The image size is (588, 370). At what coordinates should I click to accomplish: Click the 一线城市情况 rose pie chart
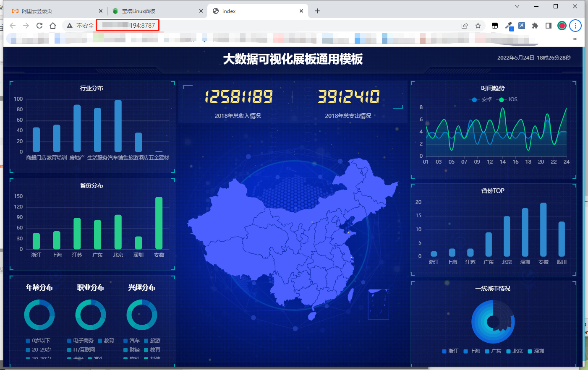pyautogui.click(x=493, y=322)
